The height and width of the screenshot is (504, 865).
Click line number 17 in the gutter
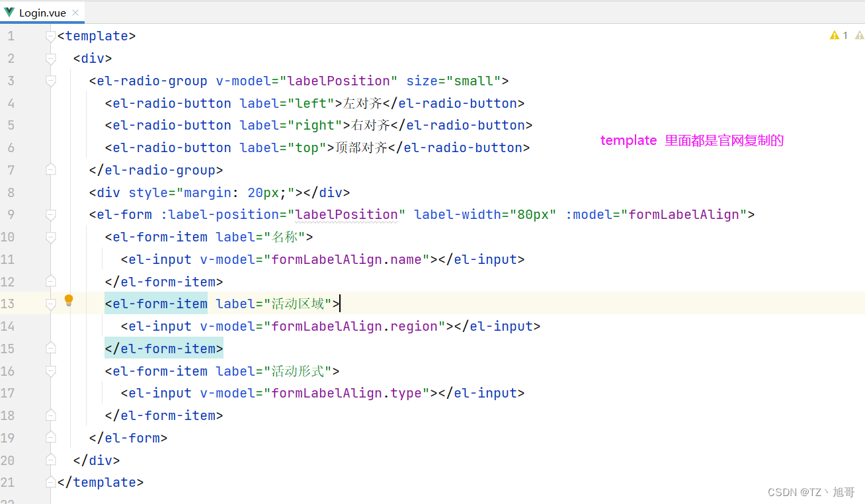7,393
